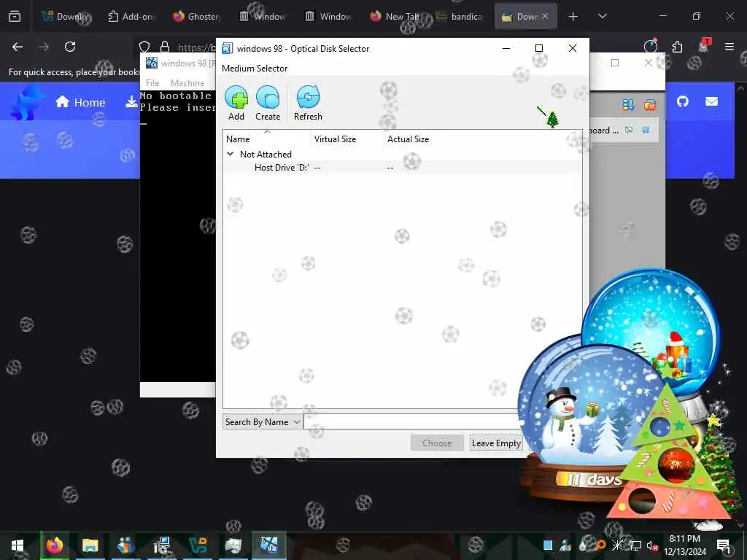
Task: Click extension icon with red badge
Action: point(704,46)
